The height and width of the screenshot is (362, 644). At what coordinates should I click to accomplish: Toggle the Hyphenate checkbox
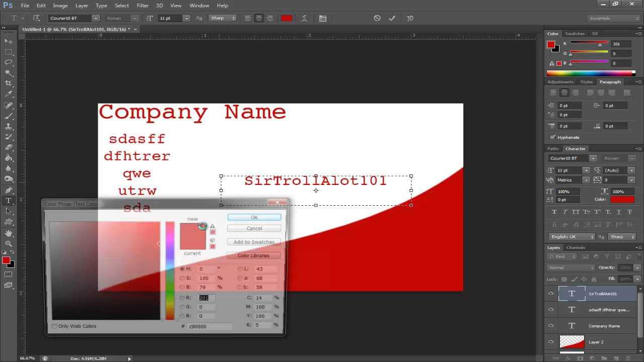[x=553, y=137]
